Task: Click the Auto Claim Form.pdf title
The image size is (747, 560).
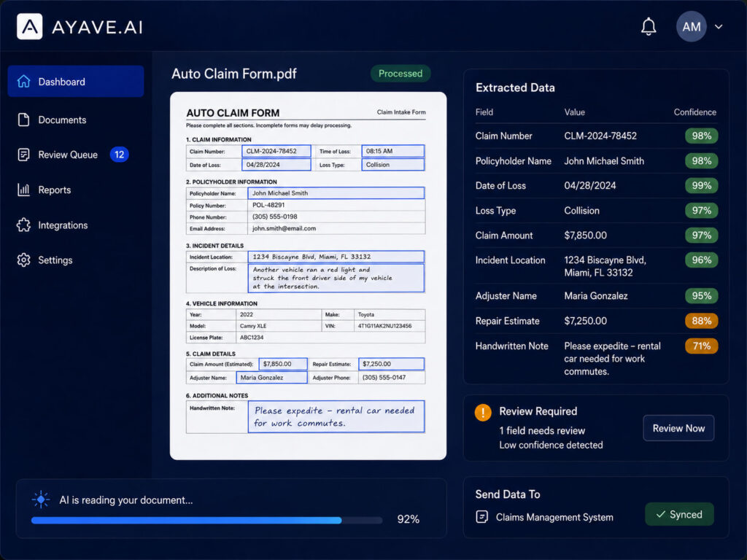Action: coord(234,74)
